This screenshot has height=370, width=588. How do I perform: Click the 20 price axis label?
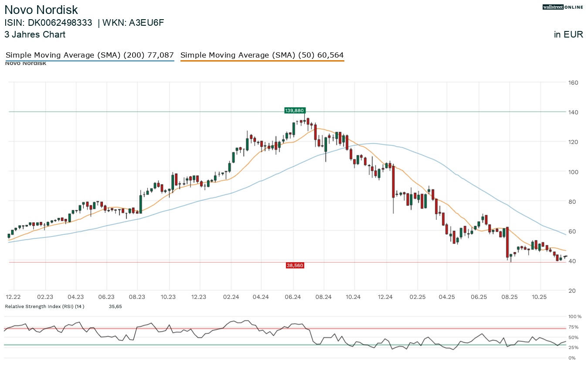click(x=573, y=291)
